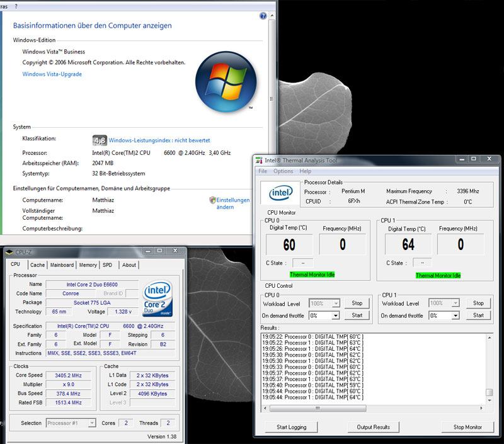Open the Memory tab in CPU-Z
The image size is (504, 444).
(88, 265)
